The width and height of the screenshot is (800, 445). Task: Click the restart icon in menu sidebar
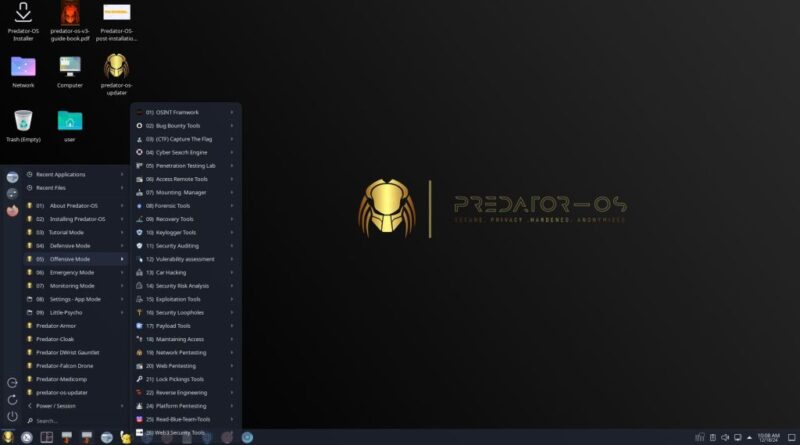(12, 400)
